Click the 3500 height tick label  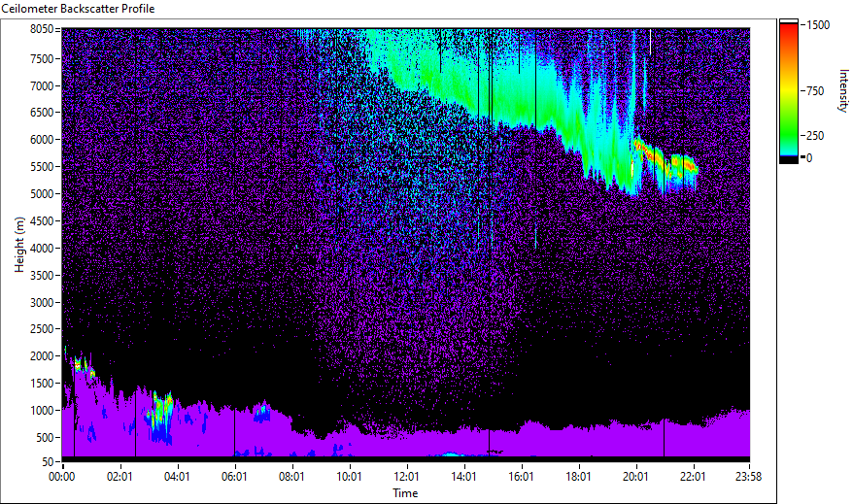(42, 276)
